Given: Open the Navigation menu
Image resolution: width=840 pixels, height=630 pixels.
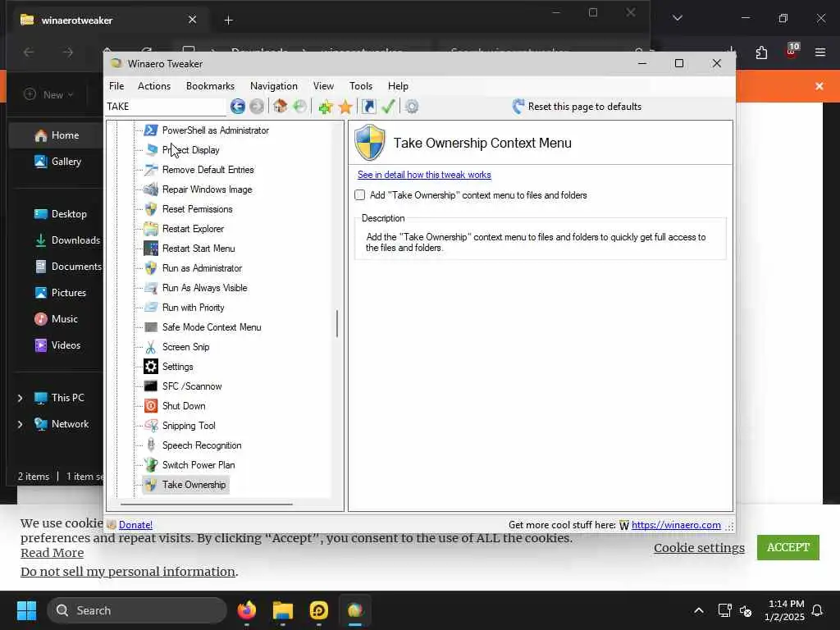Looking at the screenshot, I should pyautogui.click(x=274, y=85).
